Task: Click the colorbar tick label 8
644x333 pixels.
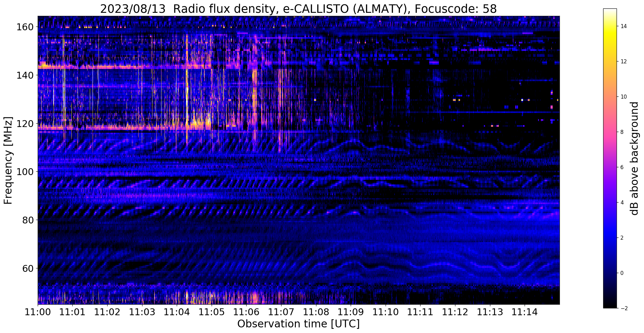Action: click(622, 132)
